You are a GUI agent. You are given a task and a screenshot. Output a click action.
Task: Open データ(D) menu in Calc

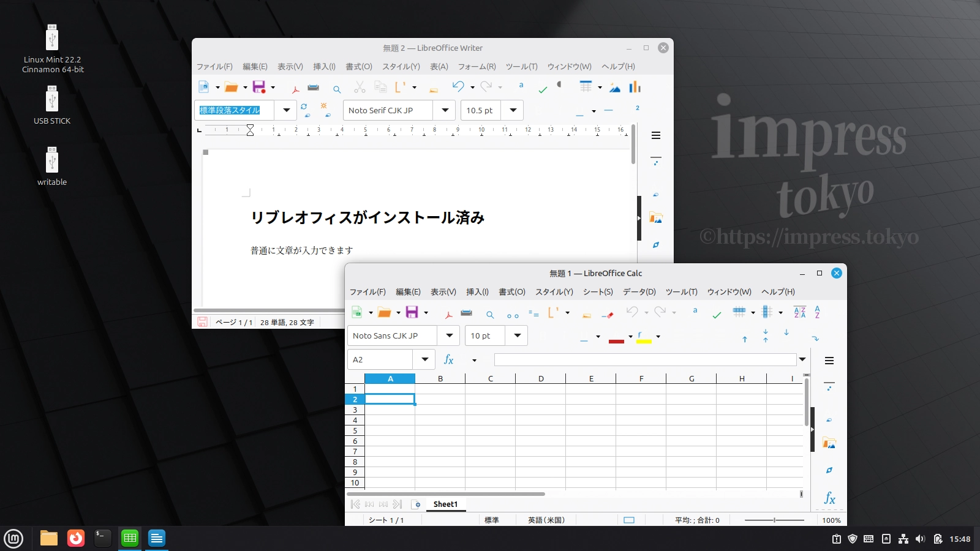[x=639, y=292]
